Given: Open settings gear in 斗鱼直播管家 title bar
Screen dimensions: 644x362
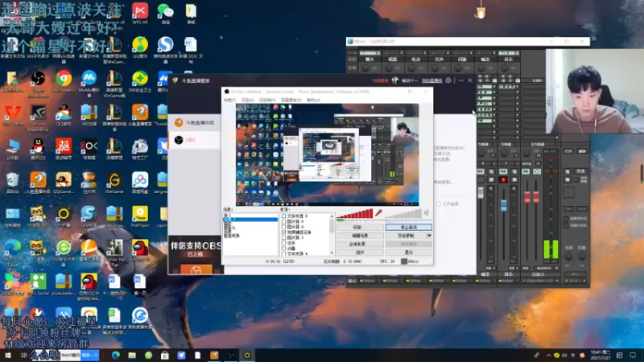Looking at the screenshot, I should 448,80.
